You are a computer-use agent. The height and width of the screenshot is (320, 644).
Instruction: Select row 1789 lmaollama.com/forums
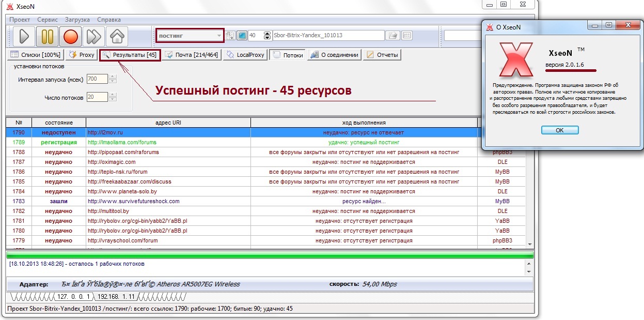(121, 142)
